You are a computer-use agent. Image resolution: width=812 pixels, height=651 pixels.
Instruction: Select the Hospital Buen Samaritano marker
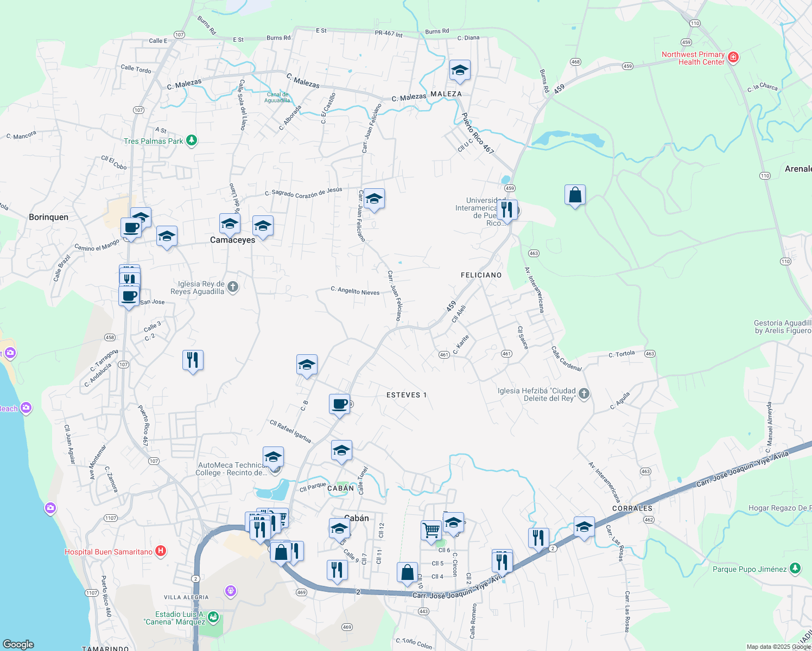click(160, 551)
